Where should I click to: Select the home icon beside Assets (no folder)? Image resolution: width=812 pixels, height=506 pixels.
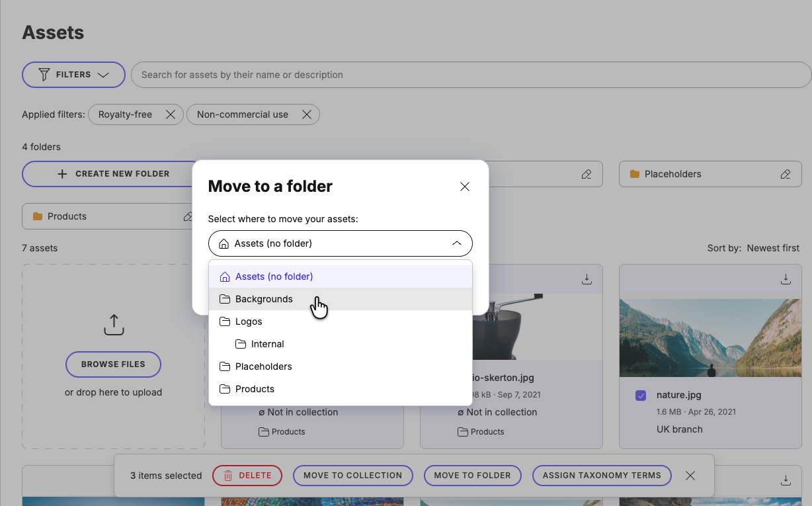pos(225,276)
